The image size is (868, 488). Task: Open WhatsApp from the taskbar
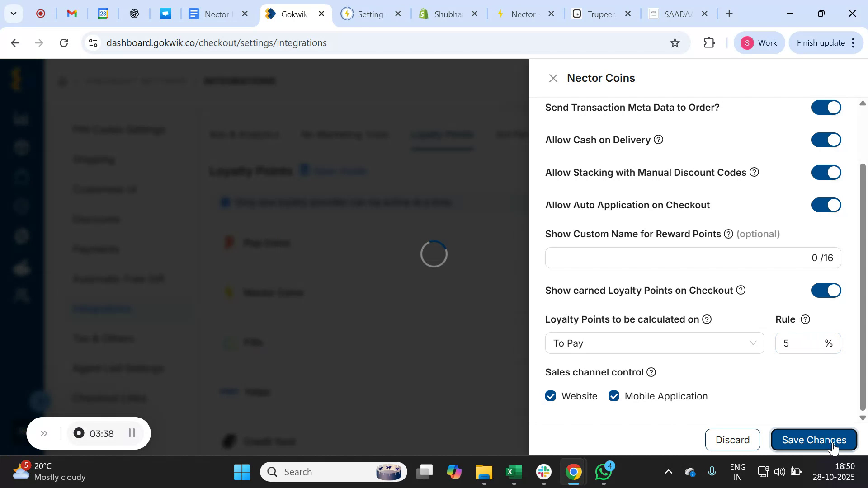click(x=603, y=472)
